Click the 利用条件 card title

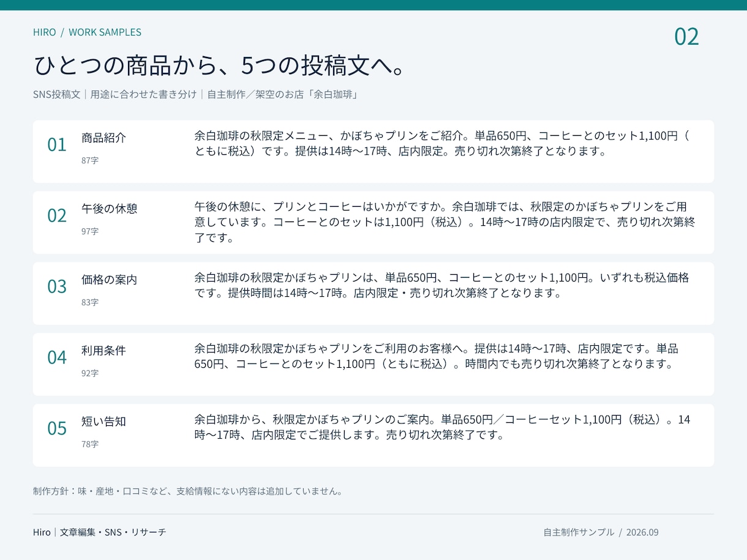point(103,351)
